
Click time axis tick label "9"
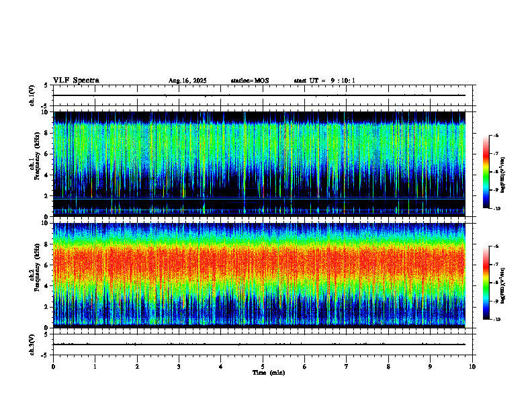coord(430,367)
